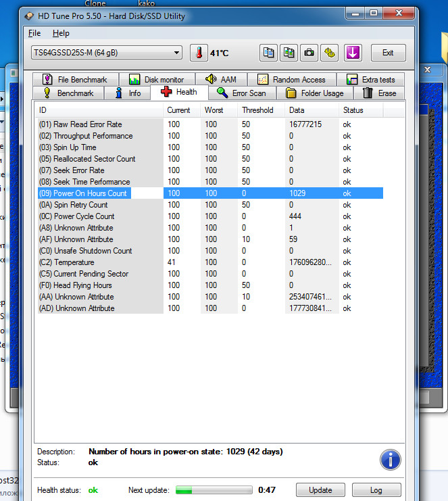Select the (09) Power On Hours Count row
This screenshot has width=448, height=501.
pos(210,193)
